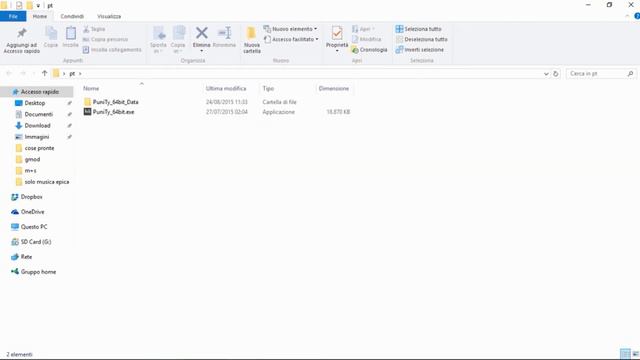
Task: Switch to details view icon in status bar
Action: (625, 354)
